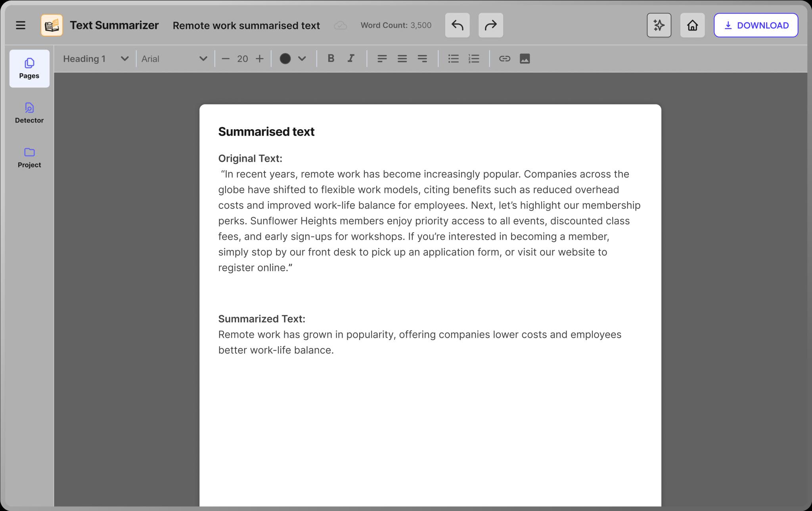Center align the text

click(x=402, y=59)
